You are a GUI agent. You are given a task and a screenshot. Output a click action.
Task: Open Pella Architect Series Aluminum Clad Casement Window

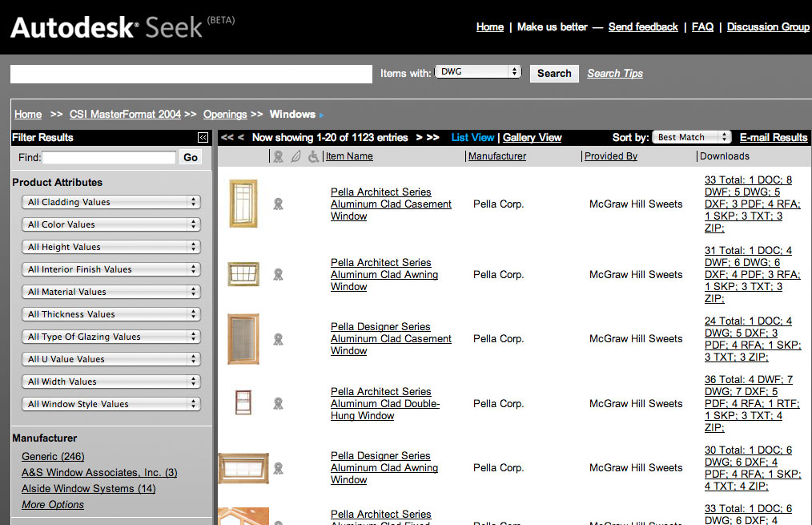391,204
